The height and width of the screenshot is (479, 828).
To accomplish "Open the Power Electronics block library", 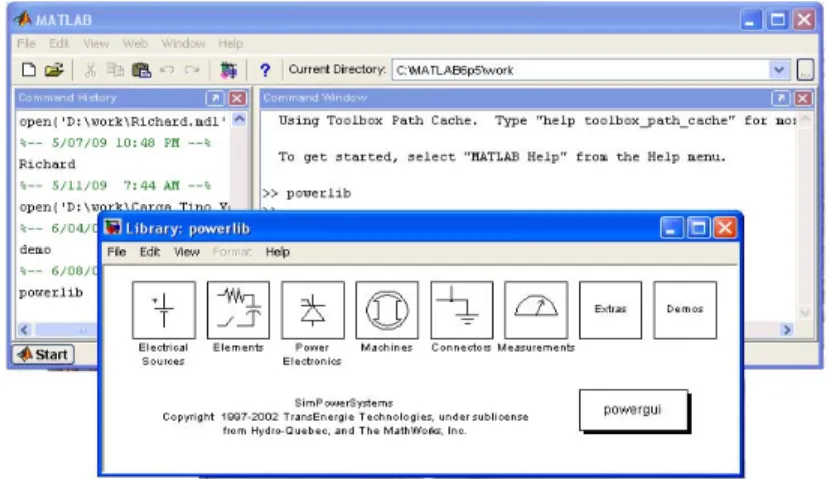I will click(313, 310).
